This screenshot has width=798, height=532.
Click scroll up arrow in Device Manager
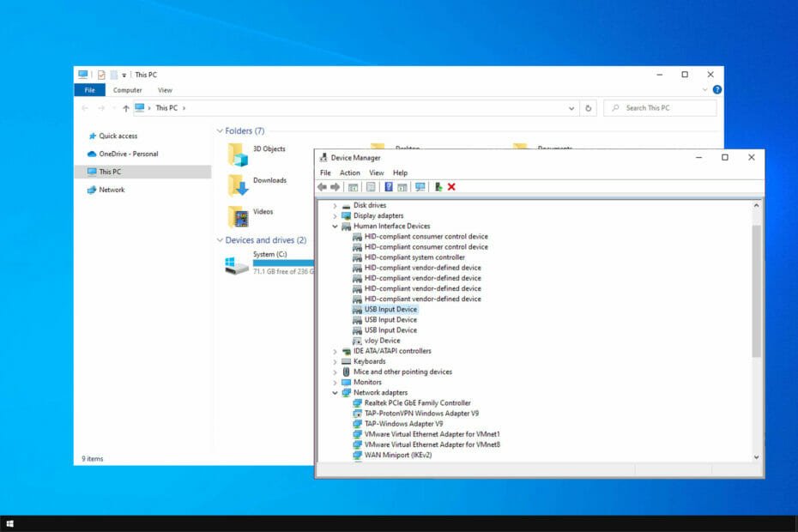[x=756, y=206]
